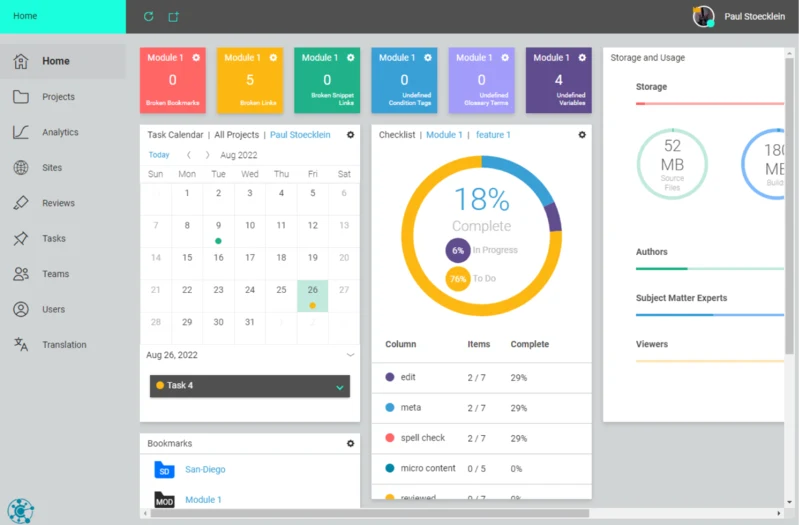799x525 pixels.
Task: Open the Translation menu item
Action: (x=63, y=345)
